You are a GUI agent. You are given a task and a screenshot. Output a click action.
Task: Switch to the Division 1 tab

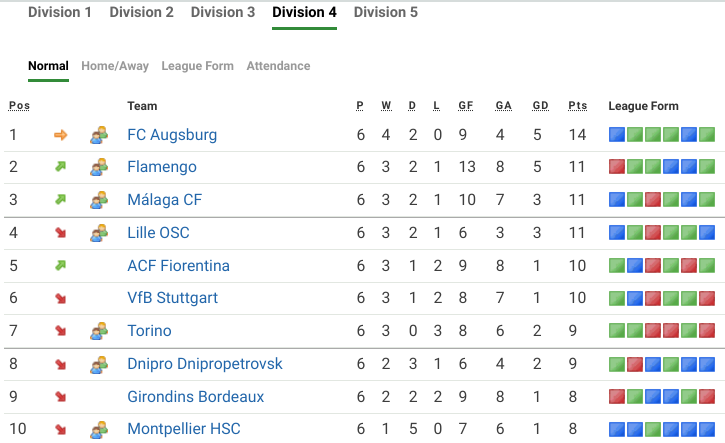tap(60, 13)
